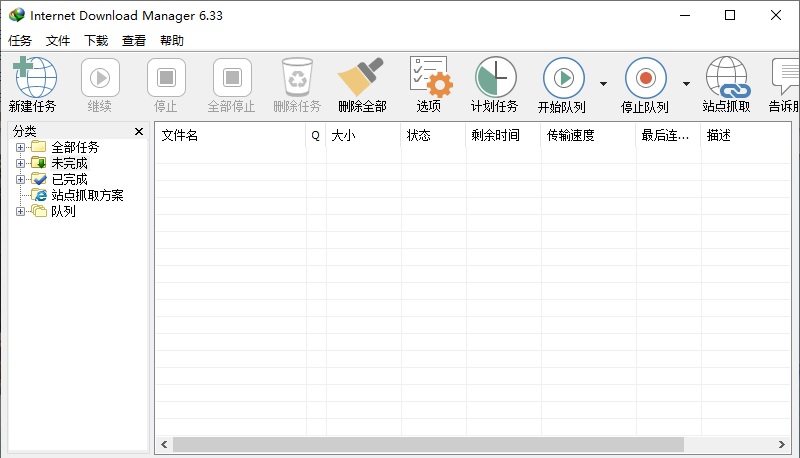800x458 pixels.
Task: Minimize the Internet Download Manager window
Action: (x=685, y=15)
